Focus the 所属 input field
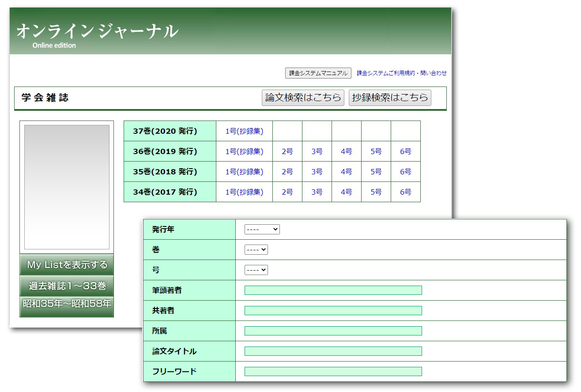The image size is (581, 392). click(333, 331)
